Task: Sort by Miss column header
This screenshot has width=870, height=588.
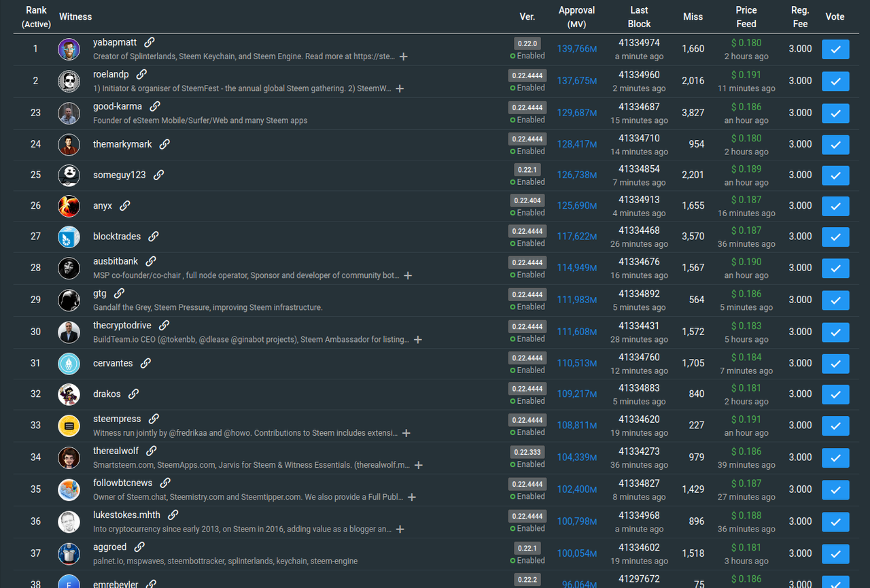Action: point(693,16)
